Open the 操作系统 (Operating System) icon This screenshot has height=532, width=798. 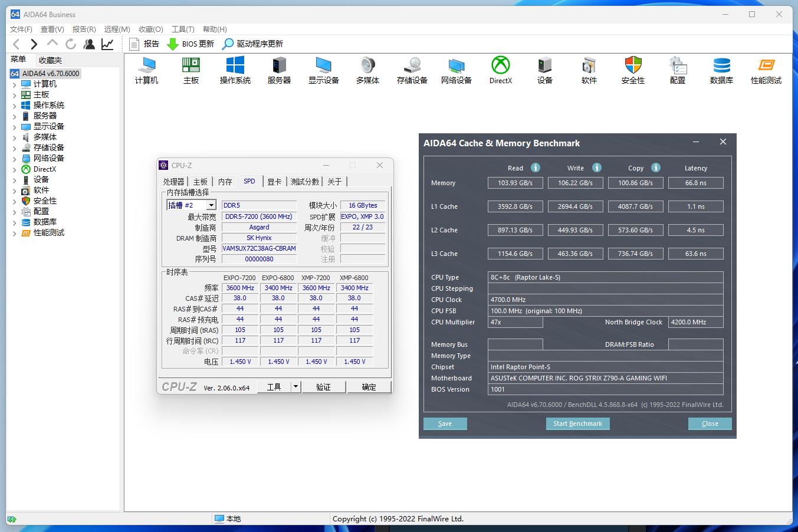pos(234,70)
